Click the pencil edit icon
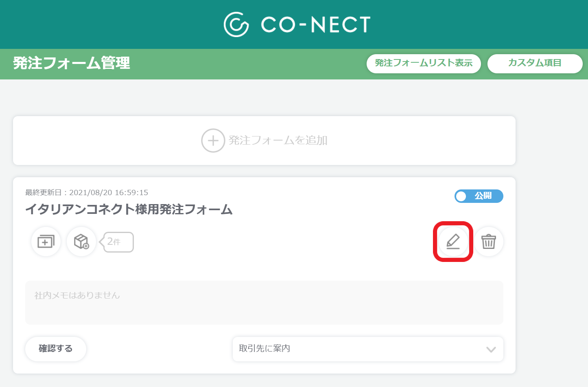The image size is (588, 387). [x=453, y=242]
